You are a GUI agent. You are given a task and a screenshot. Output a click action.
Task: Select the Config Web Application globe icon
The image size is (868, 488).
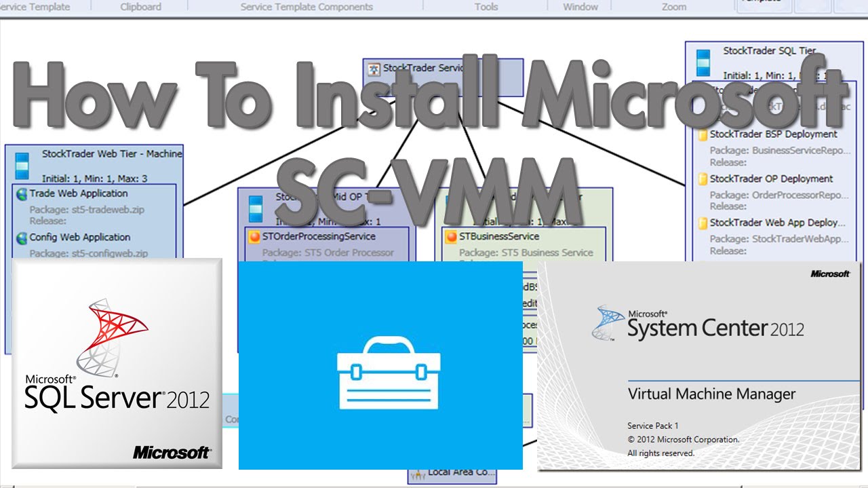click(x=21, y=238)
